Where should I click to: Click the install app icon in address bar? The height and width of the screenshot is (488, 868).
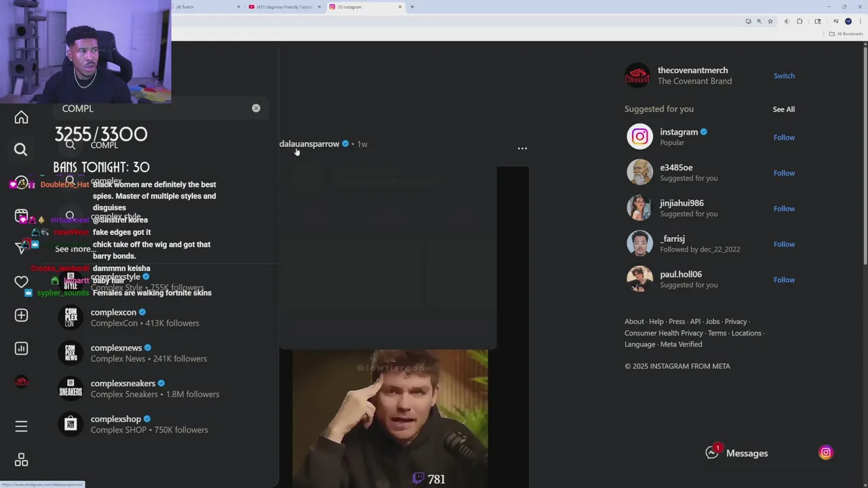[x=748, y=22]
